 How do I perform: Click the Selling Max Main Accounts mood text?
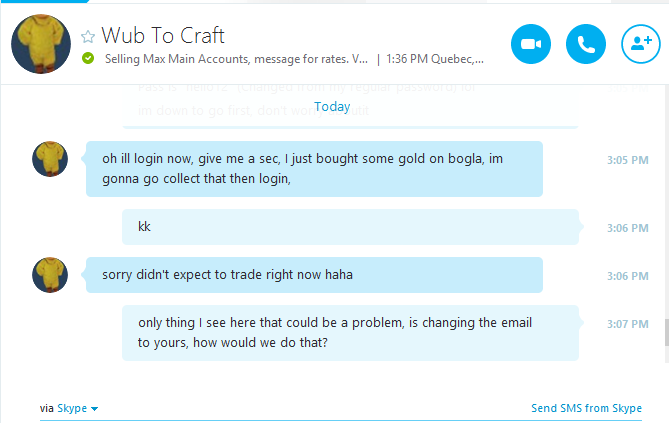[236, 59]
